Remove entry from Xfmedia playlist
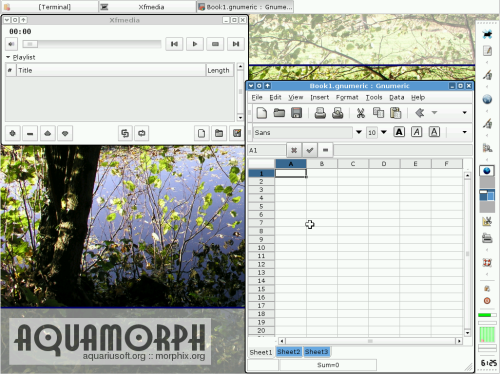Viewport: 500px width, 374px height. click(x=30, y=134)
